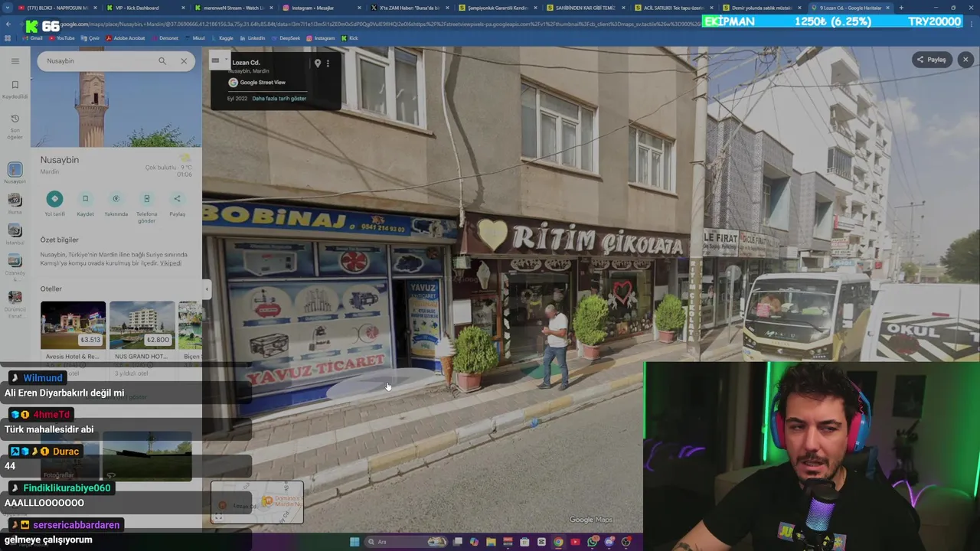The height and width of the screenshot is (551, 980).
Task: Open Copilot icon in taskbar
Action: pyautogui.click(x=474, y=542)
